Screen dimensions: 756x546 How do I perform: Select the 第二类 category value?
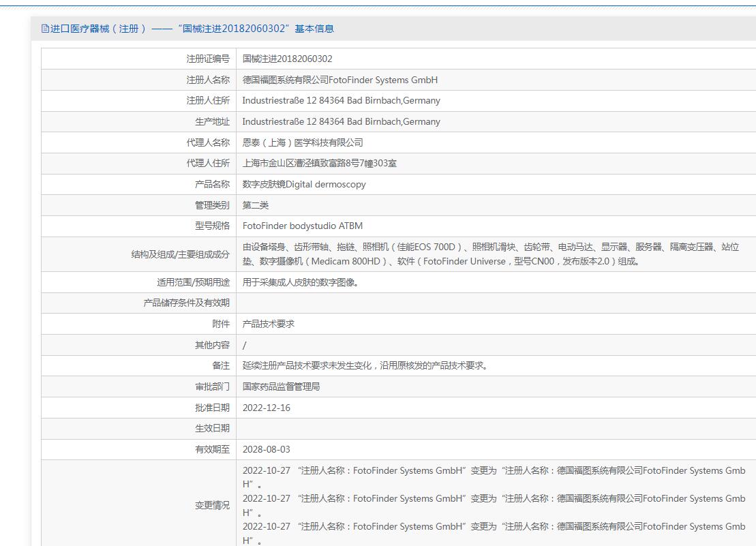click(x=256, y=205)
